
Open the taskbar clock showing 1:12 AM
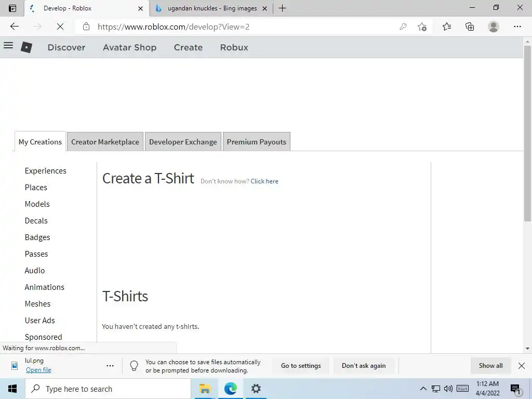[x=487, y=389]
